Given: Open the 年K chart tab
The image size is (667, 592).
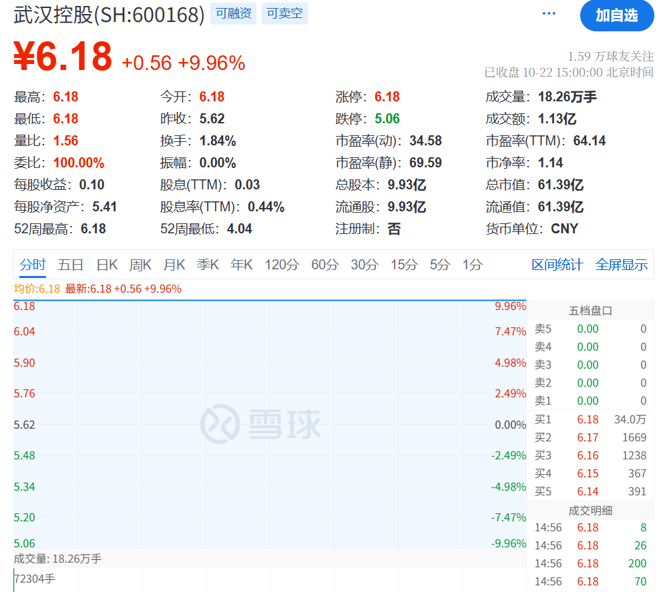Looking at the screenshot, I should click(x=242, y=265).
